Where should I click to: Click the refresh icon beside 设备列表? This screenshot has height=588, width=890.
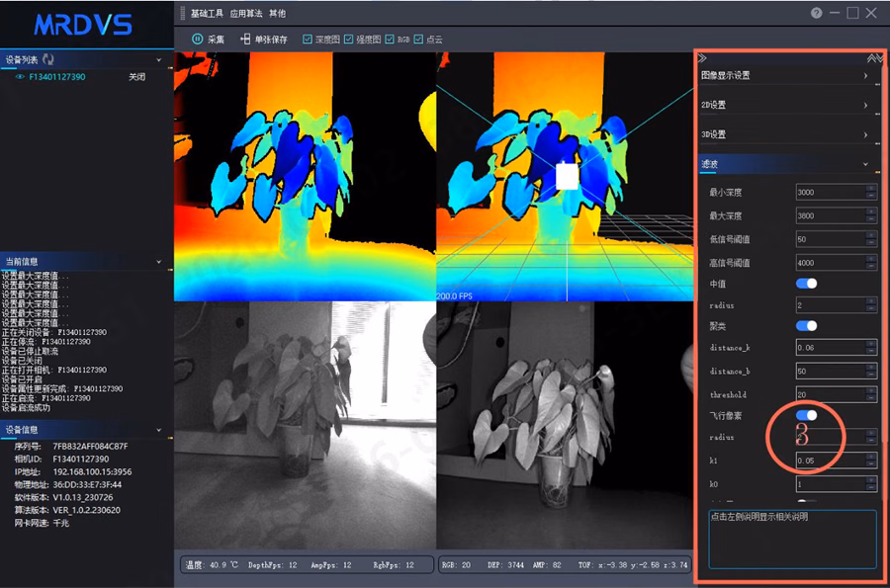(x=48, y=59)
